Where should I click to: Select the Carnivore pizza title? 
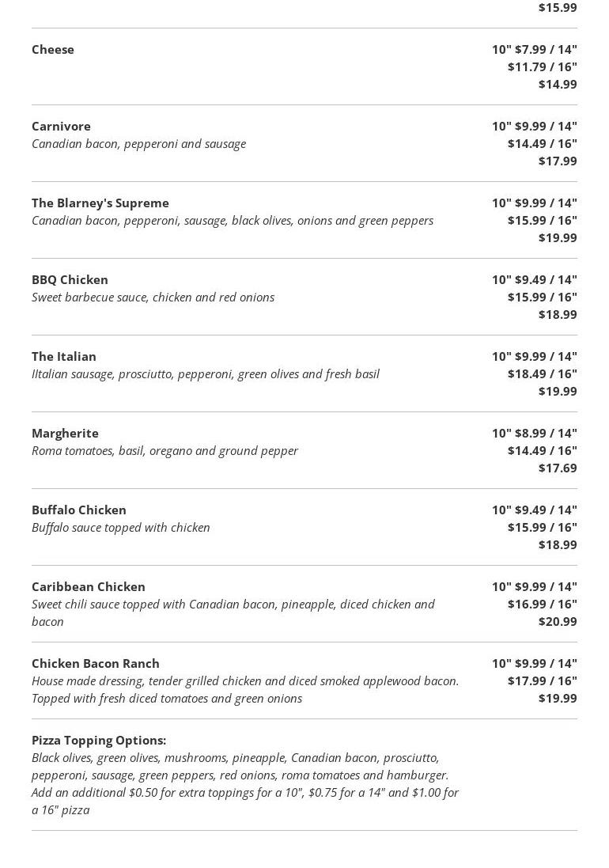(61, 126)
